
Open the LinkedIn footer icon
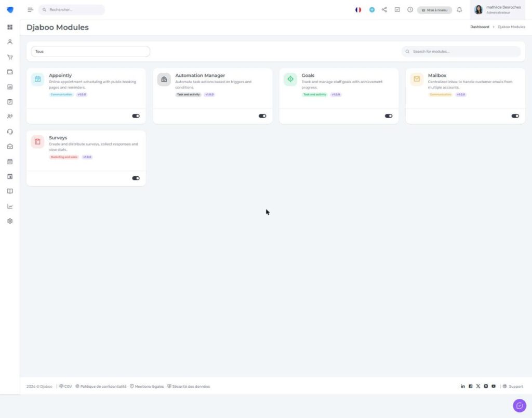[463, 386]
